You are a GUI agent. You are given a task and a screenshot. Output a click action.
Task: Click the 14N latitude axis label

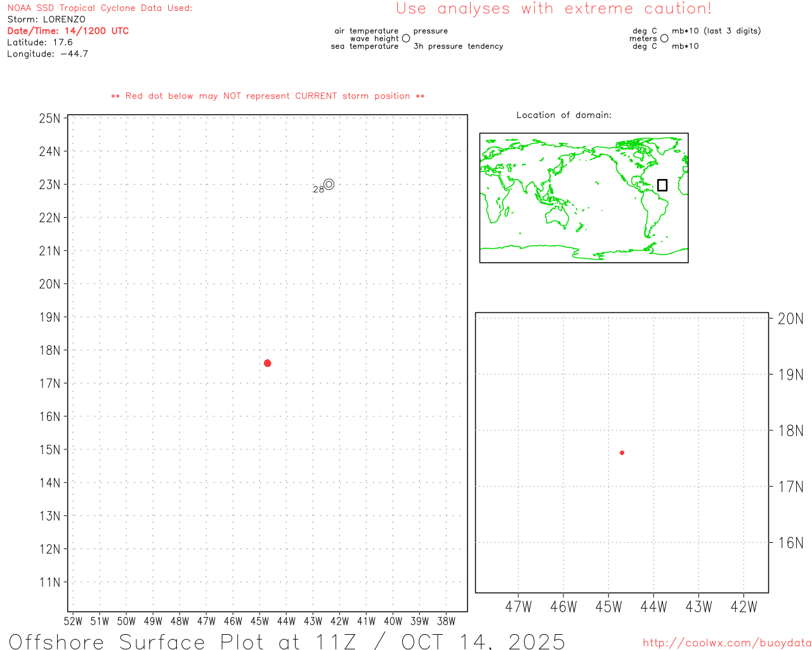(50, 483)
